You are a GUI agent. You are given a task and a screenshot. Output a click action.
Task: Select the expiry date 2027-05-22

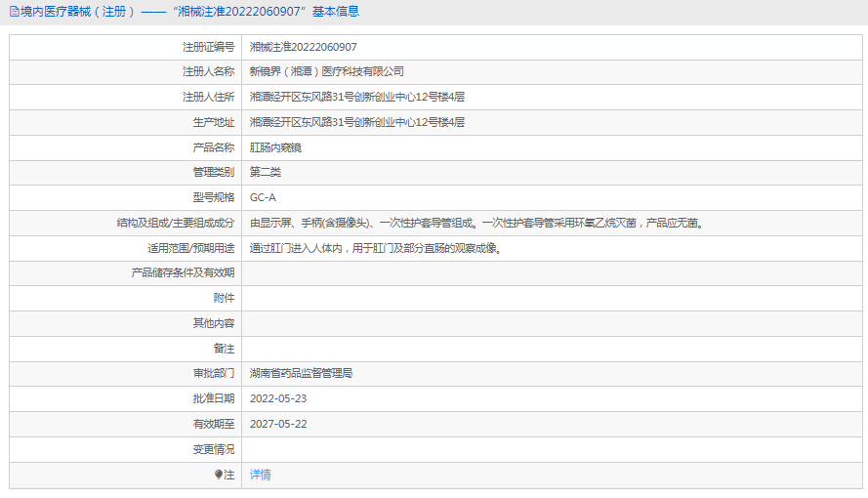click(x=278, y=425)
